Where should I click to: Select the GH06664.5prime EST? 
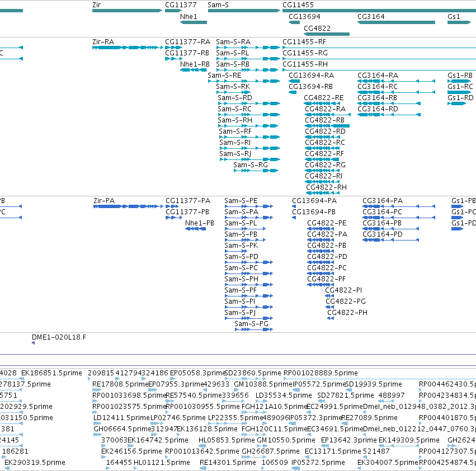tap(97, 435)
